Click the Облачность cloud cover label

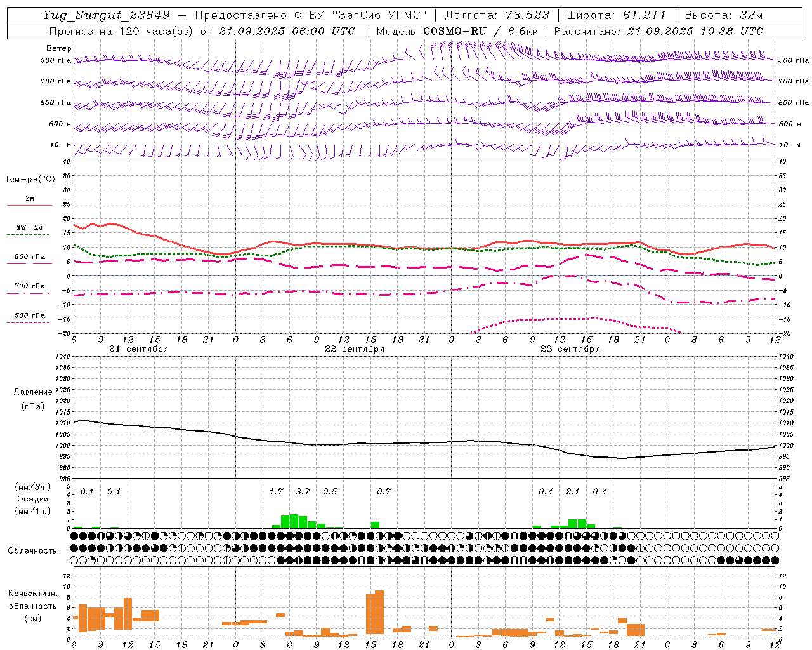(x=32, y=551)
